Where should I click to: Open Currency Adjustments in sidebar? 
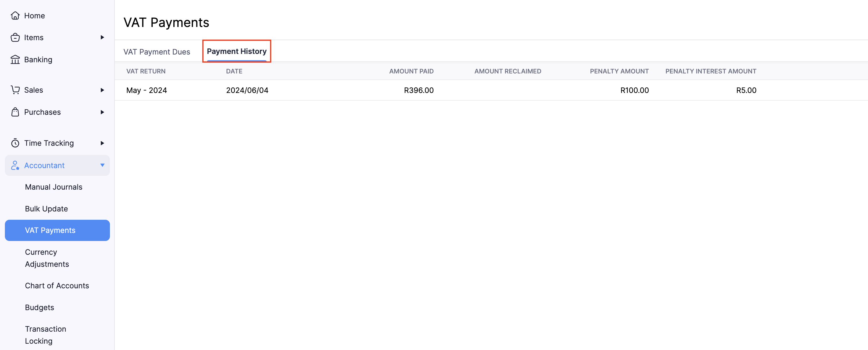point(47,258)
